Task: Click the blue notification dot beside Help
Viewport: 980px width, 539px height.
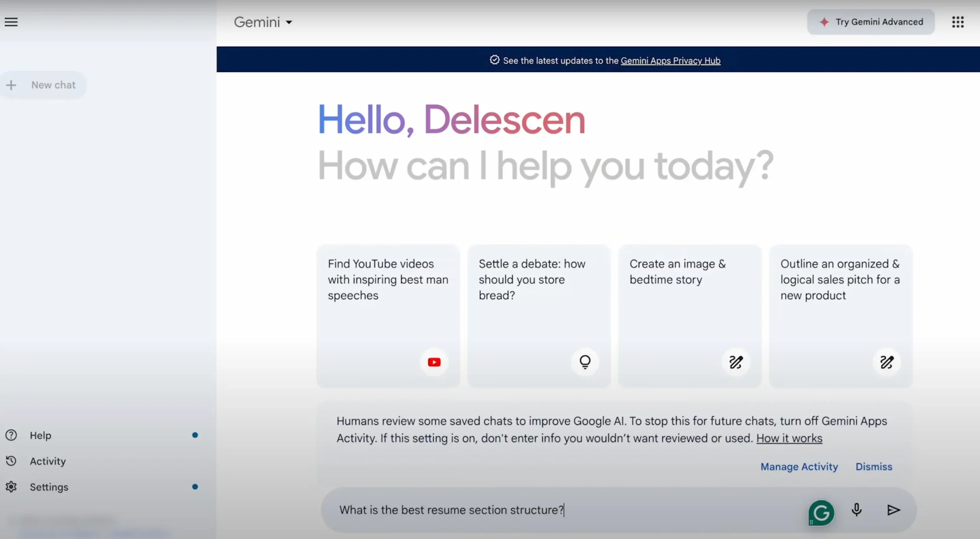Action: tap(195, 435)
